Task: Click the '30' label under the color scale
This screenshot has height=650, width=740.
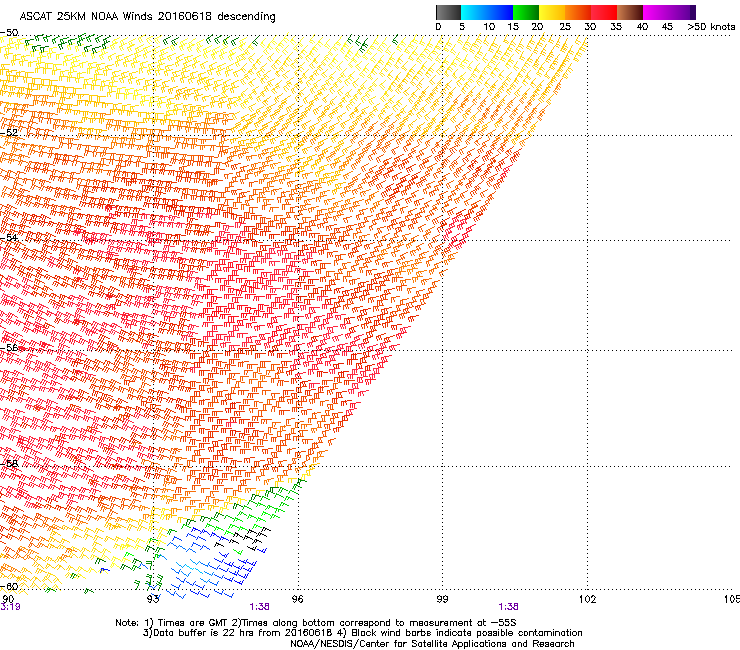Action: click(x=590, y=27)
